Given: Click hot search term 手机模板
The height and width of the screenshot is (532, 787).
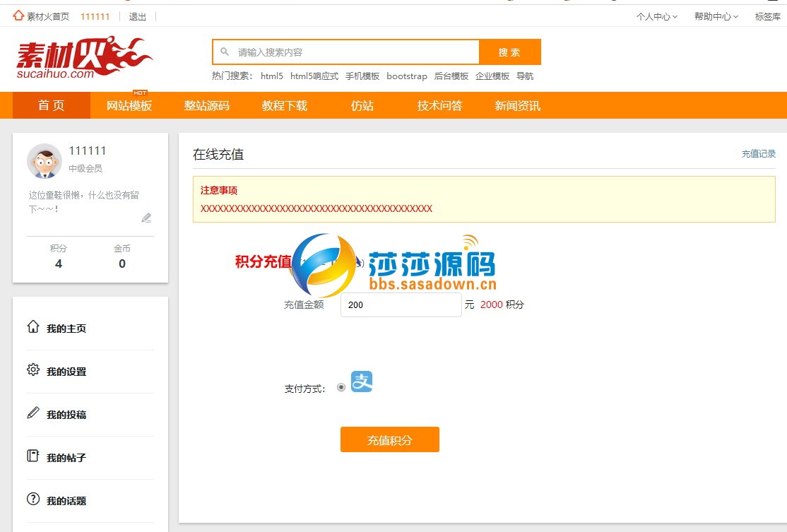Looking at the screenshot, I should click(x=362, y=76).
